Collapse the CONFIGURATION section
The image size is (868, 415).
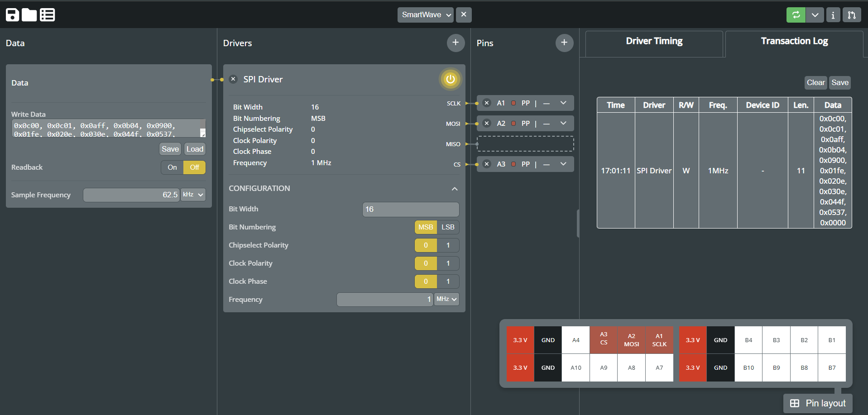[x=455, y=189]
